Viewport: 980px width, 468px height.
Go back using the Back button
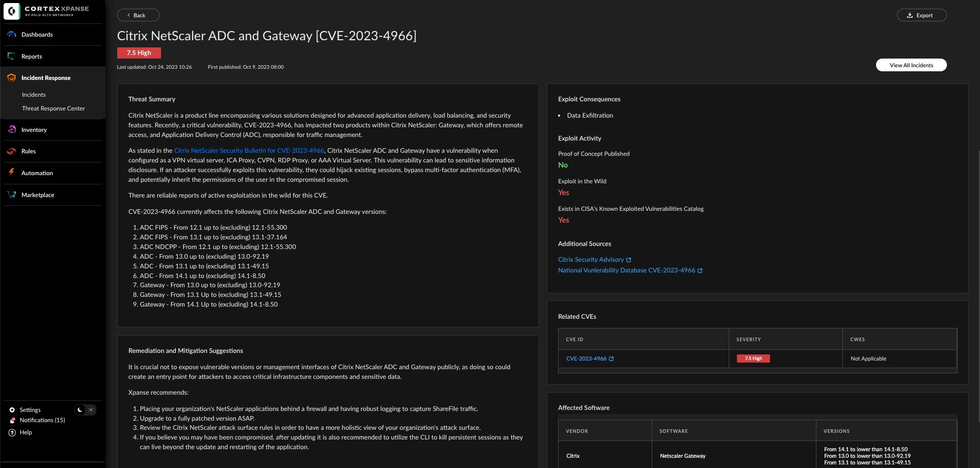click(138, 15)
